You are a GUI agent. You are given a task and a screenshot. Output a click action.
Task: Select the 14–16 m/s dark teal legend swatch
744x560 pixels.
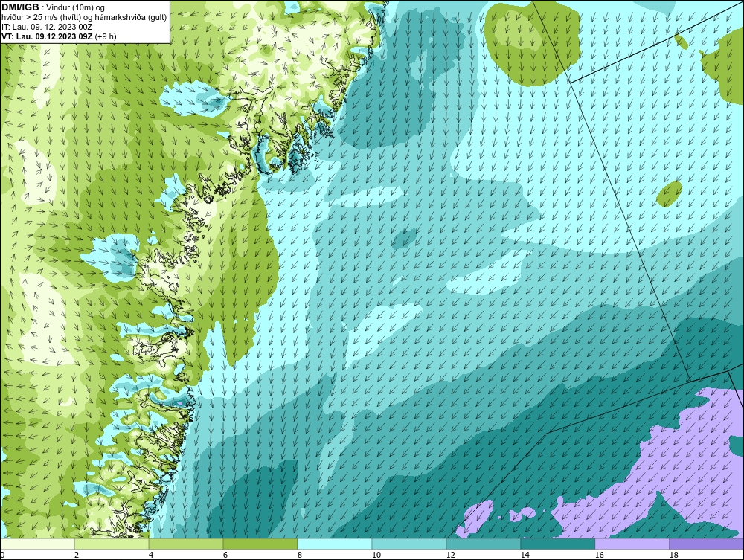click(558, 544)
